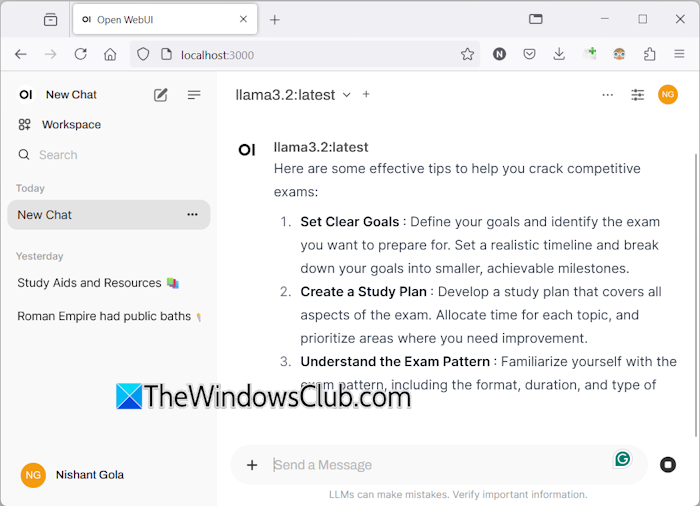
Task: Click the Create a Study Plan heading text
Action: click(363, 292)
